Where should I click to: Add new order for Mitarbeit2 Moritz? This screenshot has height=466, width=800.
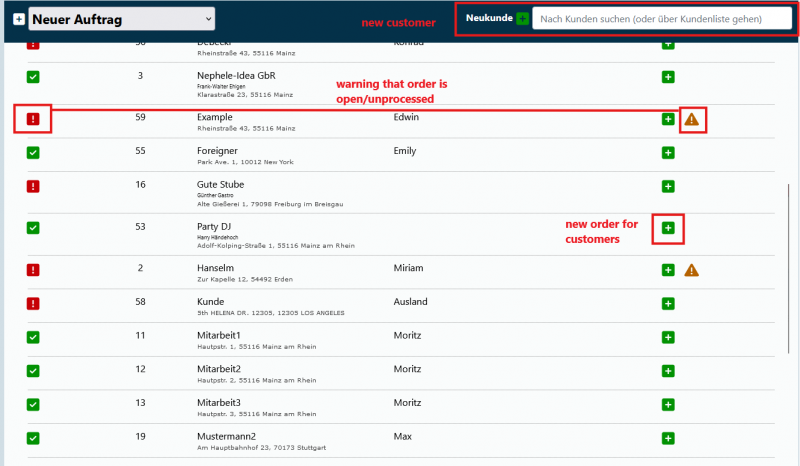[x=668, y=371]
